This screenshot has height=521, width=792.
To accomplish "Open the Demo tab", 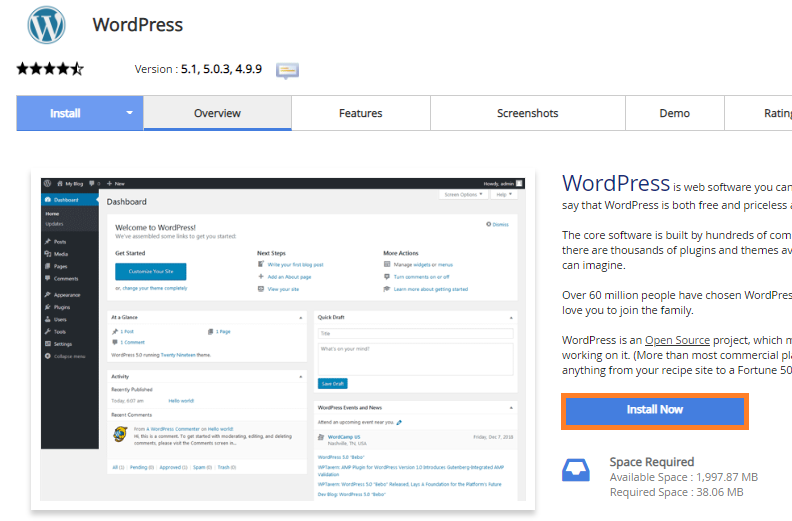I will pos(674,113).
